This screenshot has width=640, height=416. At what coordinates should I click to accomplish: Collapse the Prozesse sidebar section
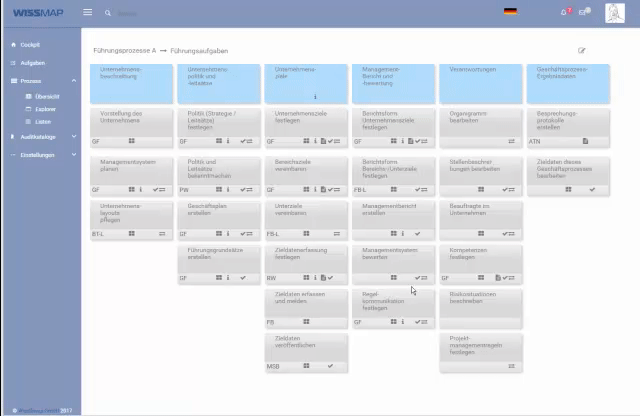(74, 80)
